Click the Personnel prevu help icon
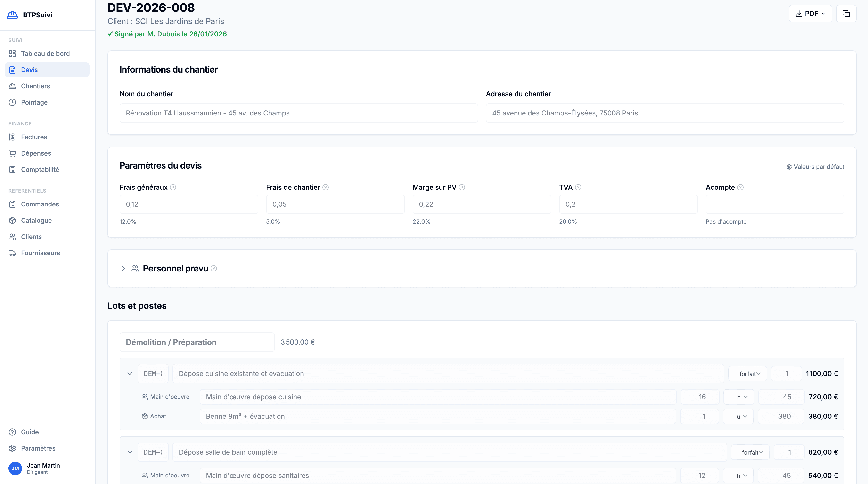868x484 pixels. click(x=214, y=269)
